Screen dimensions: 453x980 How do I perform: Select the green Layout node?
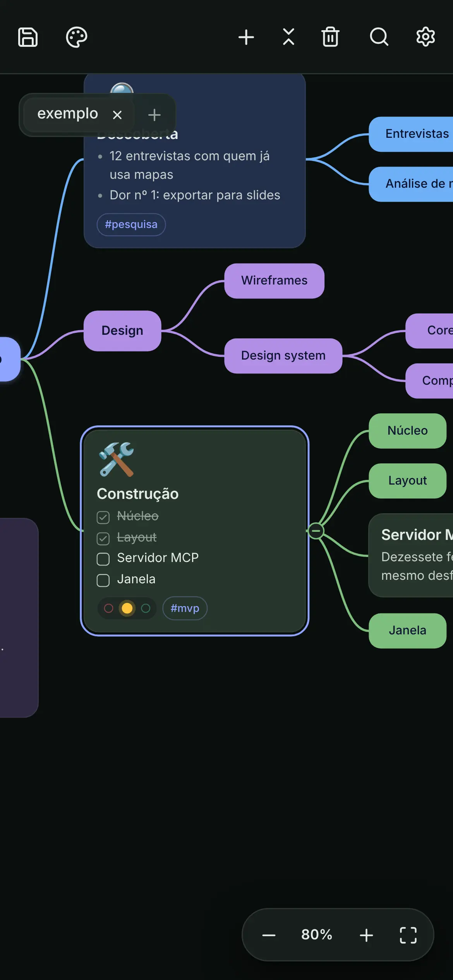click(408, 481)
